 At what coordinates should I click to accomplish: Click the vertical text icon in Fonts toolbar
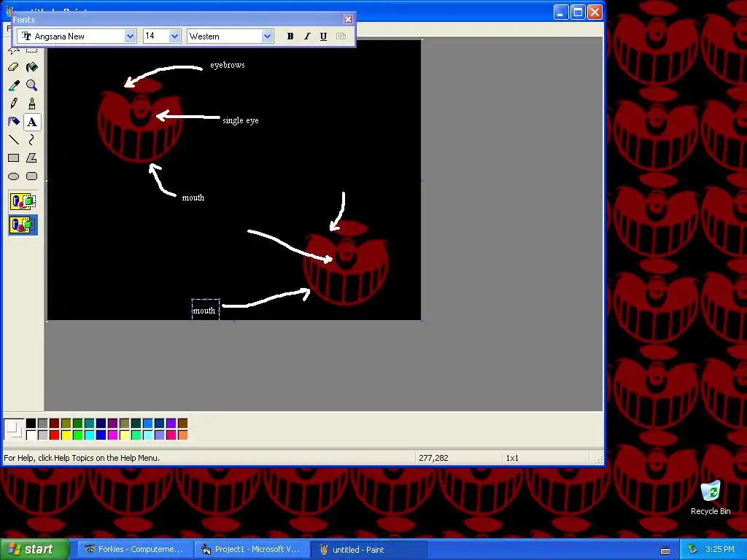(341, 36)
